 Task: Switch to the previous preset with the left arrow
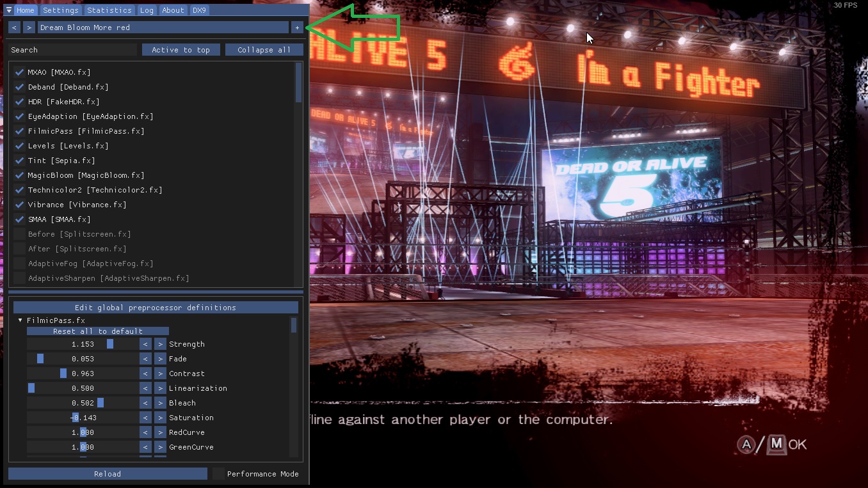click(x=15, y=28)
